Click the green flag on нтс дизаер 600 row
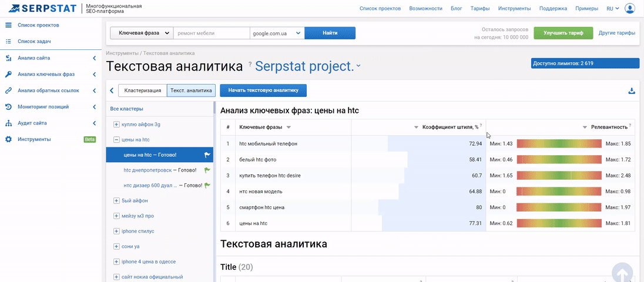Screen dimensions: 644x282 point(207,185)
